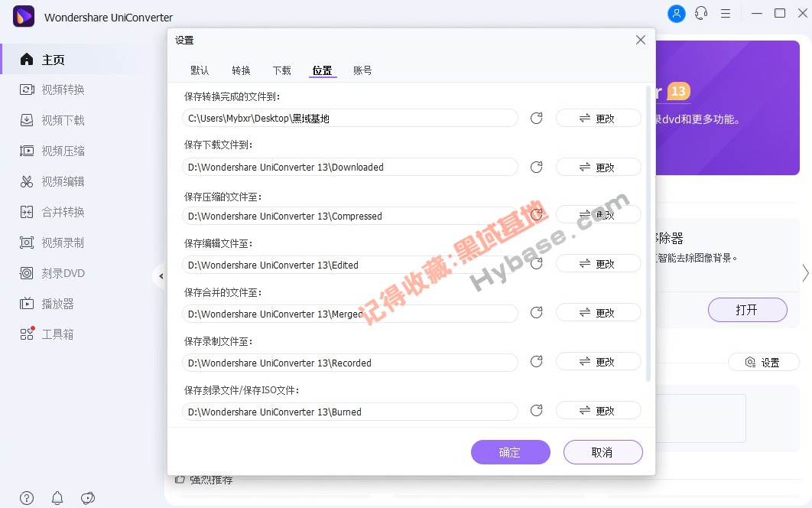Click the 打开 button in main window
The height and width of the screenshot is (508, 812).
pos(747,310)
